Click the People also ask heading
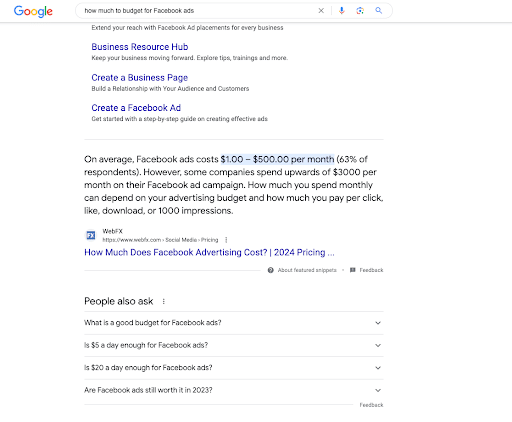 pos(119,301)
